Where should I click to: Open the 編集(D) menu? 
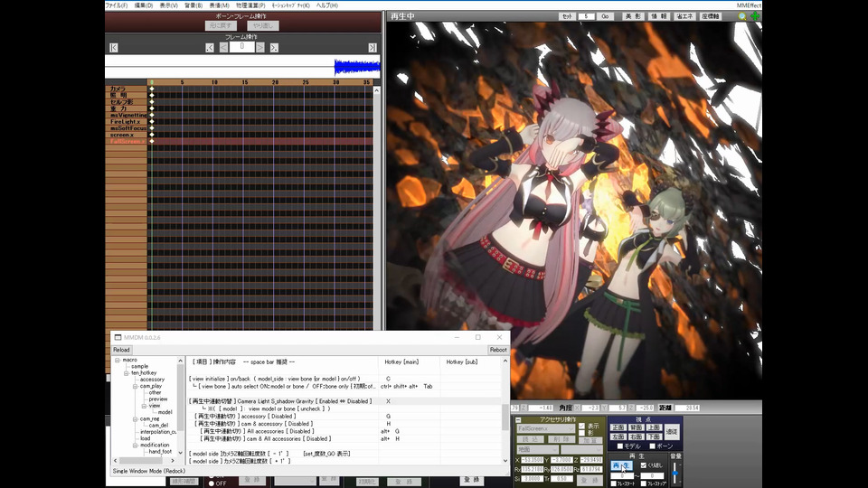click(x=144, y=5)
